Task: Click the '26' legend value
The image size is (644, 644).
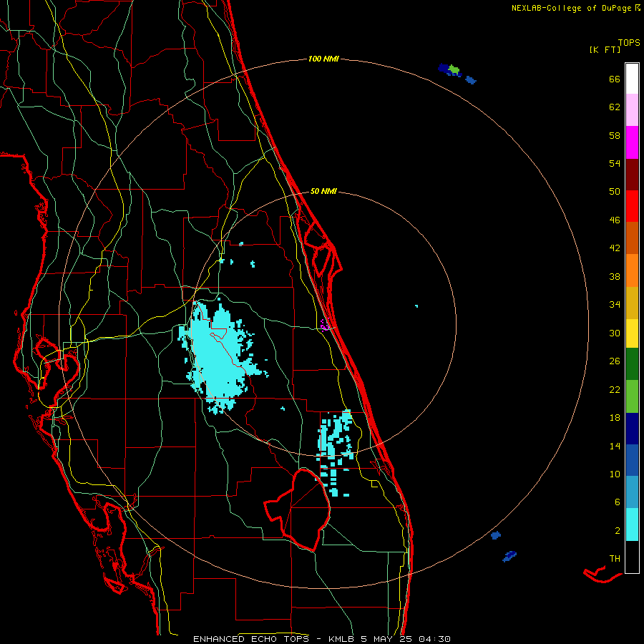Action: pyautogui.click(x=615, y=361)
